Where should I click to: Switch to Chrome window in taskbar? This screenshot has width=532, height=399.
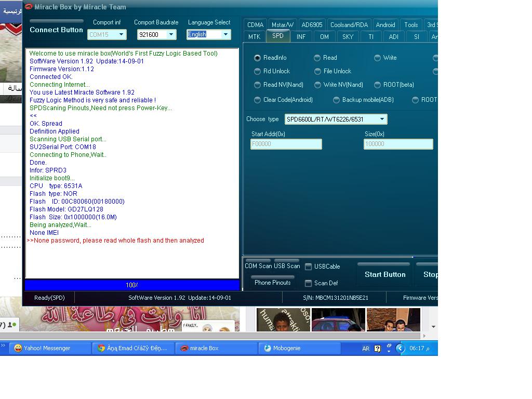coord(133,348)
